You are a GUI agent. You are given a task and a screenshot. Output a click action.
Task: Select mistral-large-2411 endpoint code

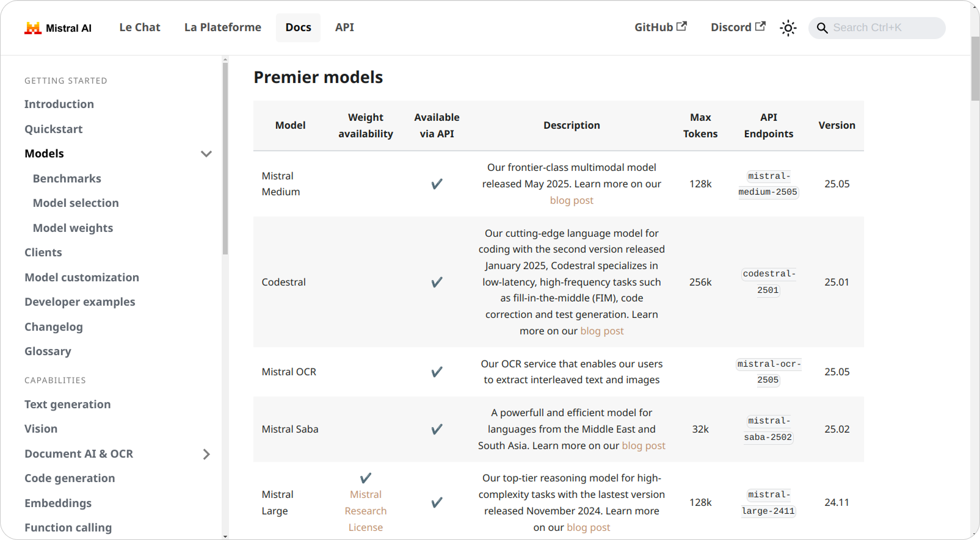coord(769,502)
